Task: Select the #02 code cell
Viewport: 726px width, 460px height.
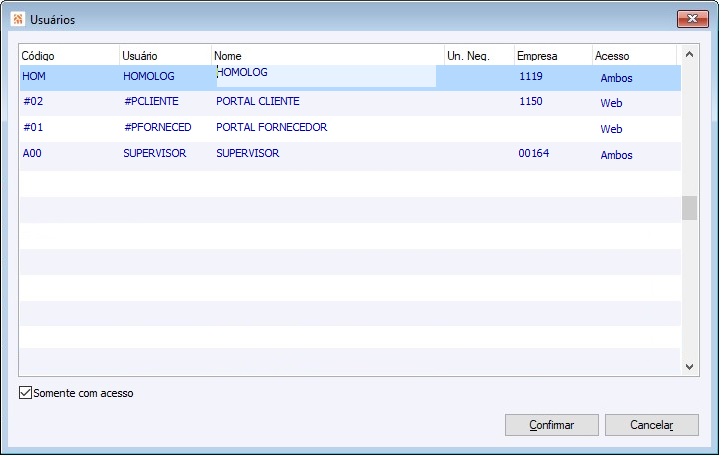Action: 33,101
